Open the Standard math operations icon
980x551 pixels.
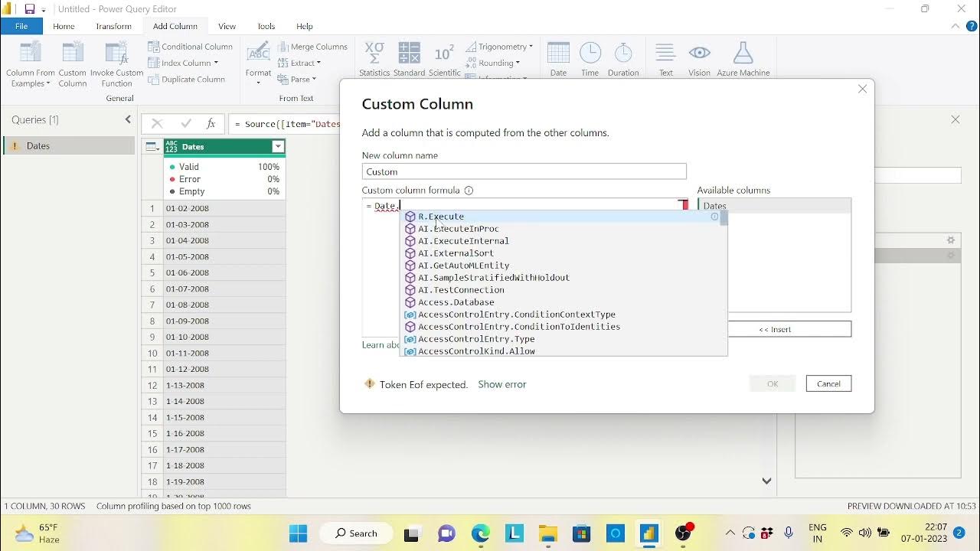[x=410, y=54]
